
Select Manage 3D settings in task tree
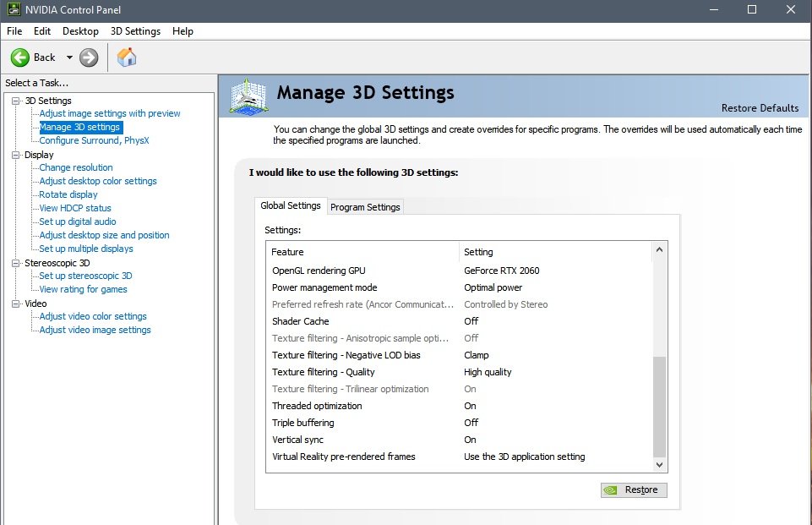point(79,127)
